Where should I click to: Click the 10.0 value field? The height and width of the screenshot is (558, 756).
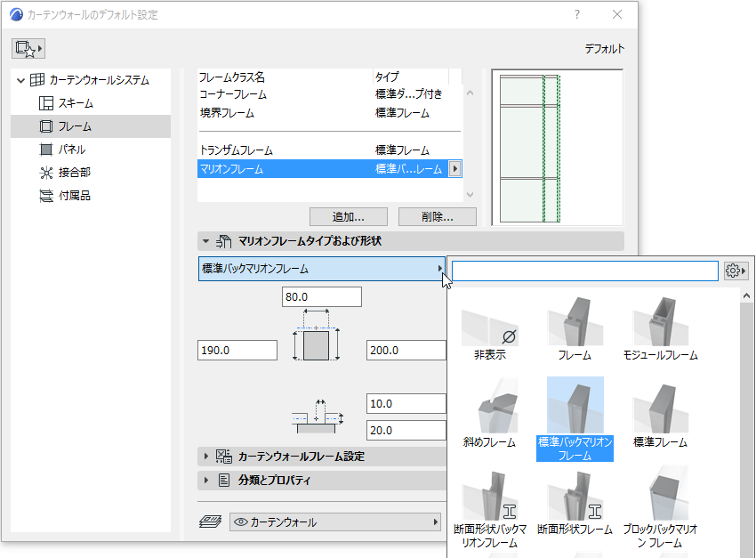coord(406,404)
